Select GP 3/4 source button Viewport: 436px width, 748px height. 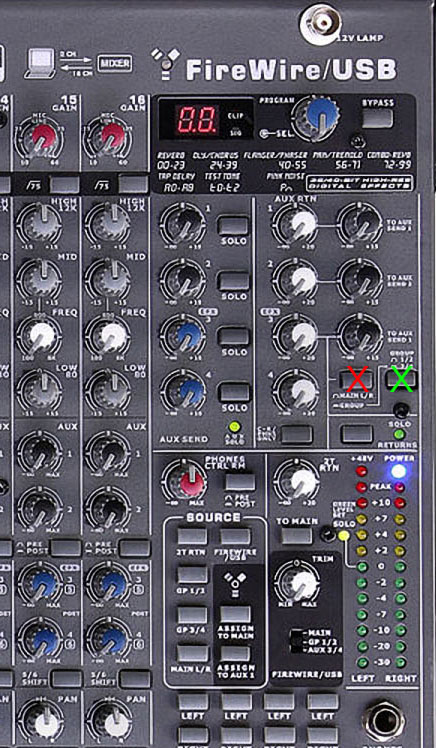coord(192,615)
